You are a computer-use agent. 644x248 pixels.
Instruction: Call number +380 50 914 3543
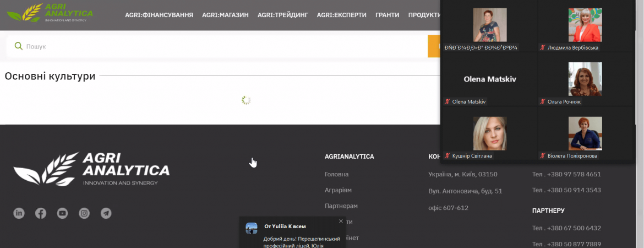pyautogui.click(x=566, y=190)
